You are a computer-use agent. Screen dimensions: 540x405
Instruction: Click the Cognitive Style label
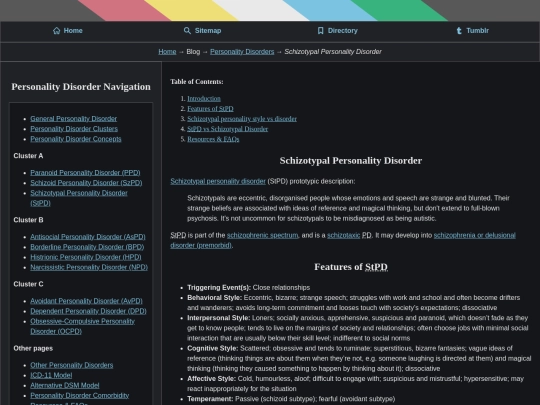tap(212, 348)
